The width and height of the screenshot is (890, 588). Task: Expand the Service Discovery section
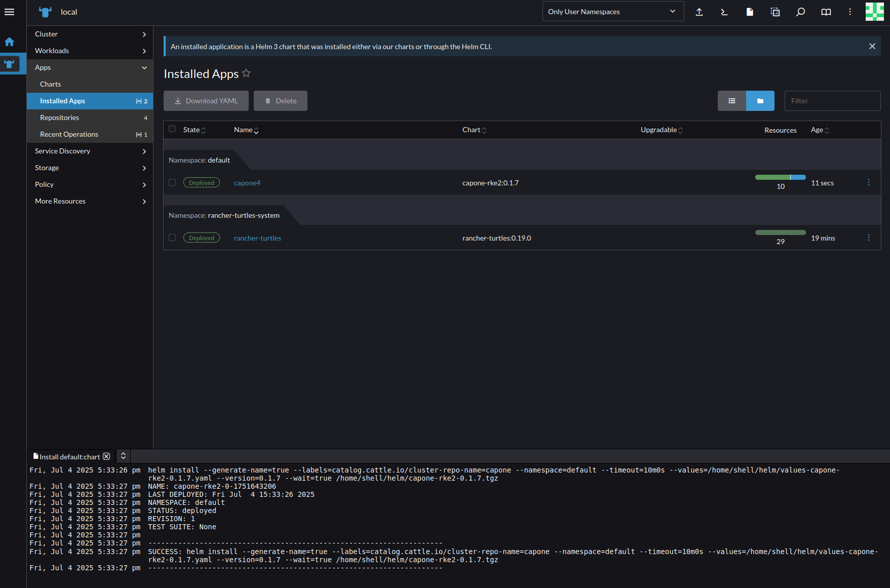(x=90, y=151)
